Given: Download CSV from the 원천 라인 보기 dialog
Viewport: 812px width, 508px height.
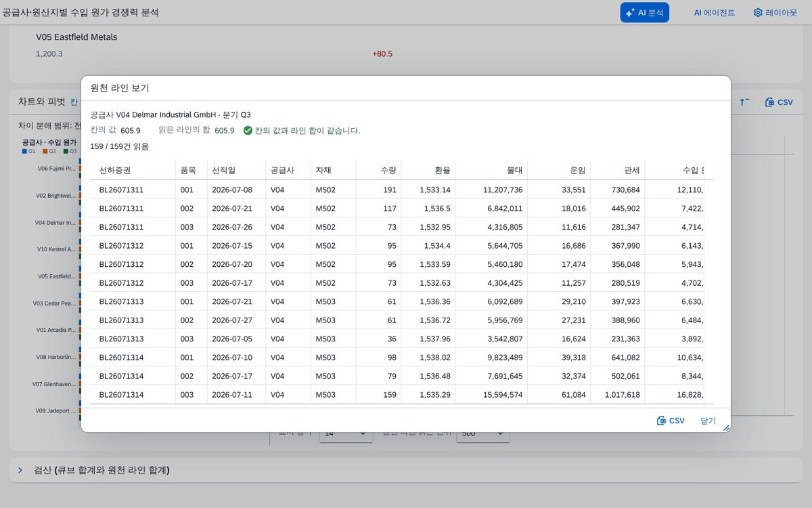Looking at the screenshot, I should point(671,421).
